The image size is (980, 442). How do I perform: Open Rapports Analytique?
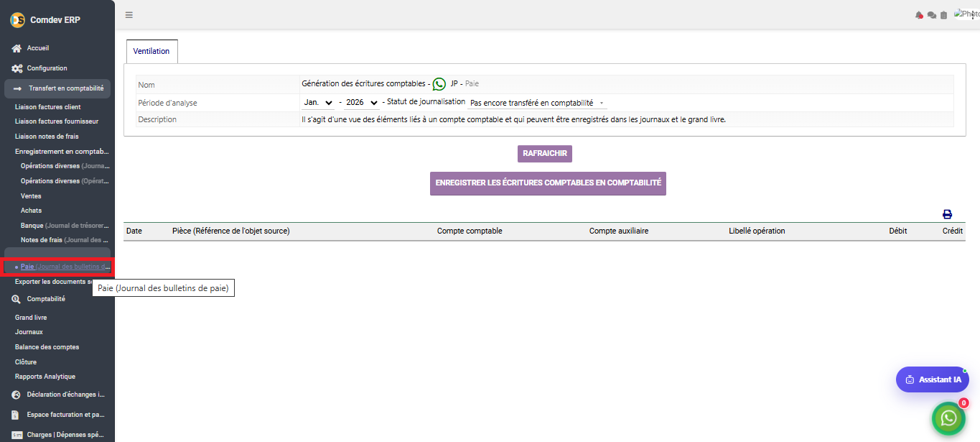click(45, 377)
